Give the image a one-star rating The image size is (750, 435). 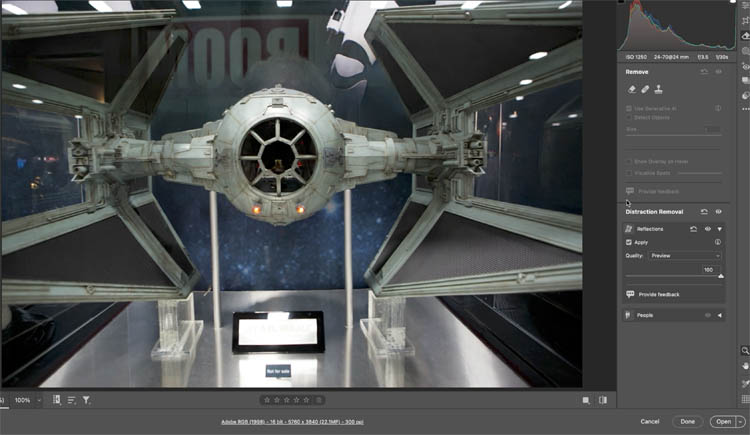pyautogui.click(x=267, y=400)
